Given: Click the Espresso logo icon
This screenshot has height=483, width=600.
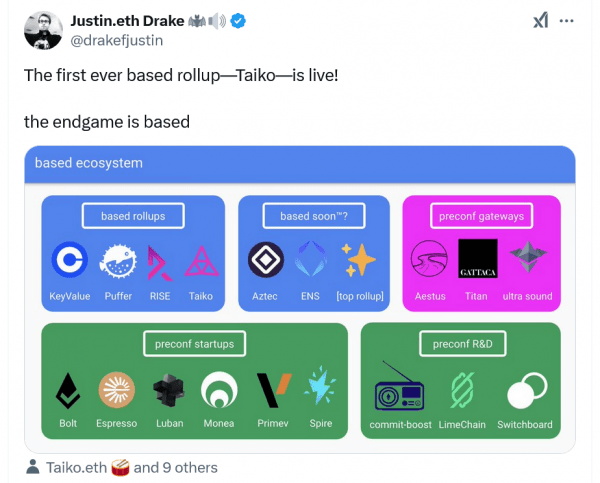Looking at the screenshot, I should pyautogui.click(x=116, y=391).
